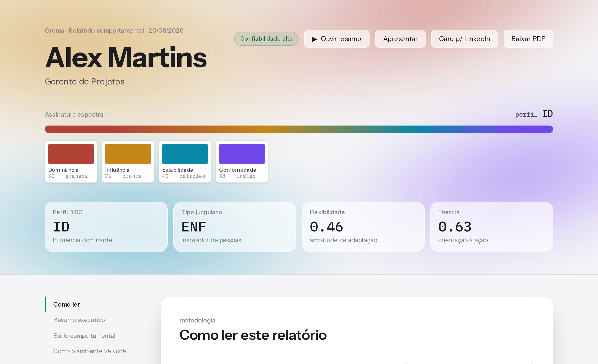598x364 pixels.
Task: Click the Influência dominante text
Action: coord(82,240)
